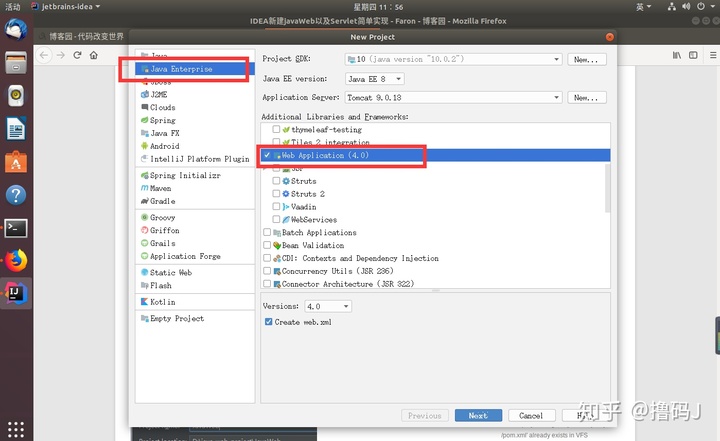This screenshot has width=720, height=441.
Task: Click clock in the top bar
Action: coord(378,6)
